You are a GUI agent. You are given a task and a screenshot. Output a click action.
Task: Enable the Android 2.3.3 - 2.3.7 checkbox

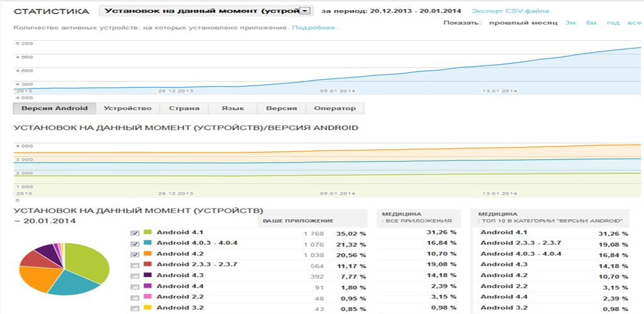(x=135, y=265)
